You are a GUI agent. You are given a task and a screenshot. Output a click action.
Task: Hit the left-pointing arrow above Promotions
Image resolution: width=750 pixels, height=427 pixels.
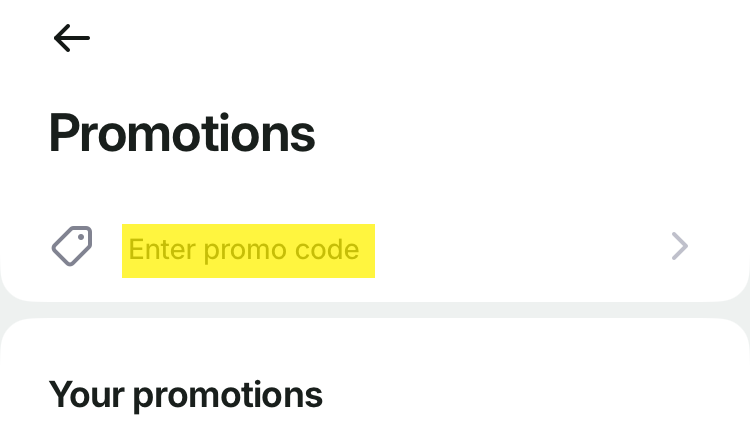click(72, 38)
